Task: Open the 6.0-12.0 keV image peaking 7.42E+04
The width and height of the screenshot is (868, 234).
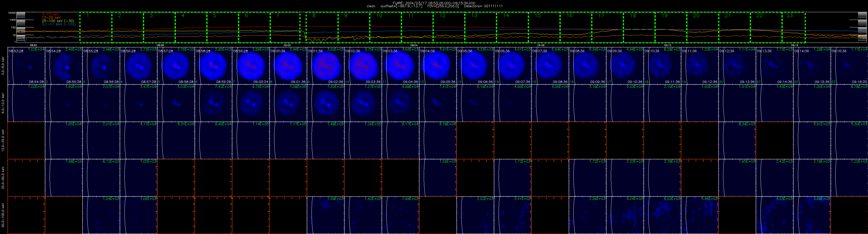Action: coord(214,103)
